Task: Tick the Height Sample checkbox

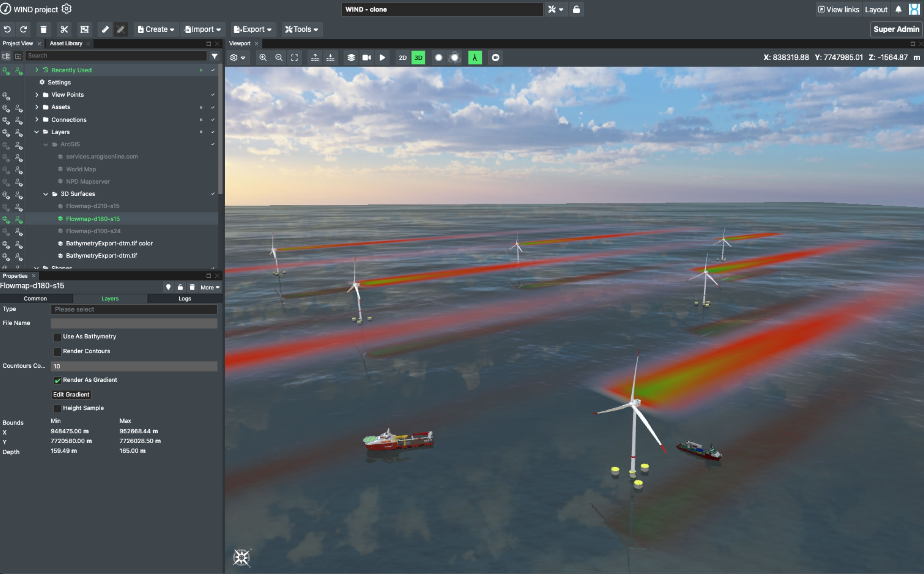Action: (57, 408)
